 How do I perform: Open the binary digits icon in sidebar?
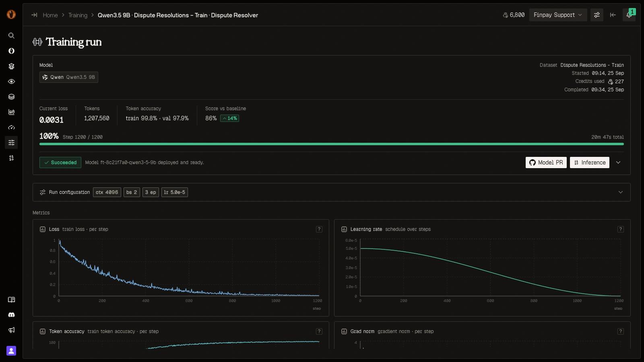point(11,158)
